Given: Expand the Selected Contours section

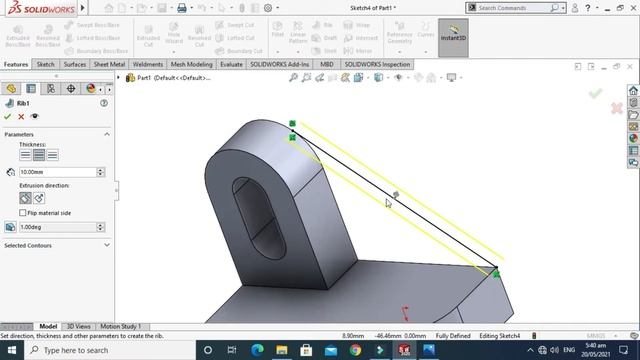Looking at the screenshot, I should (107, 245).
